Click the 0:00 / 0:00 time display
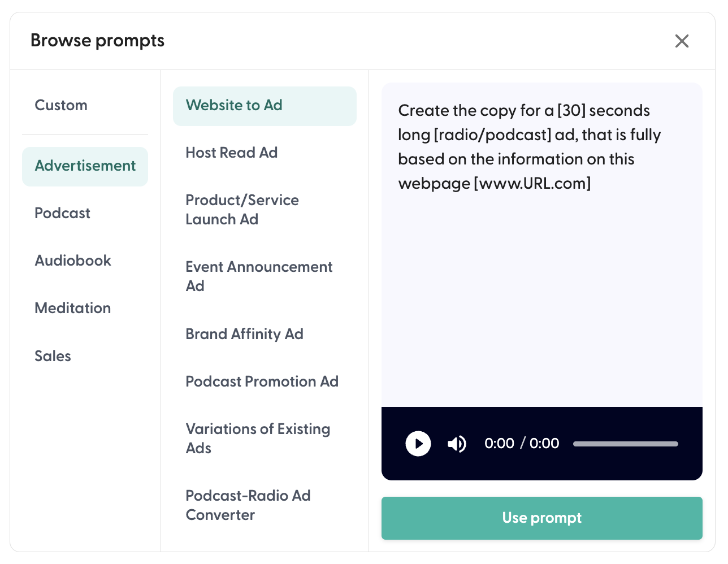 (522, 444)
